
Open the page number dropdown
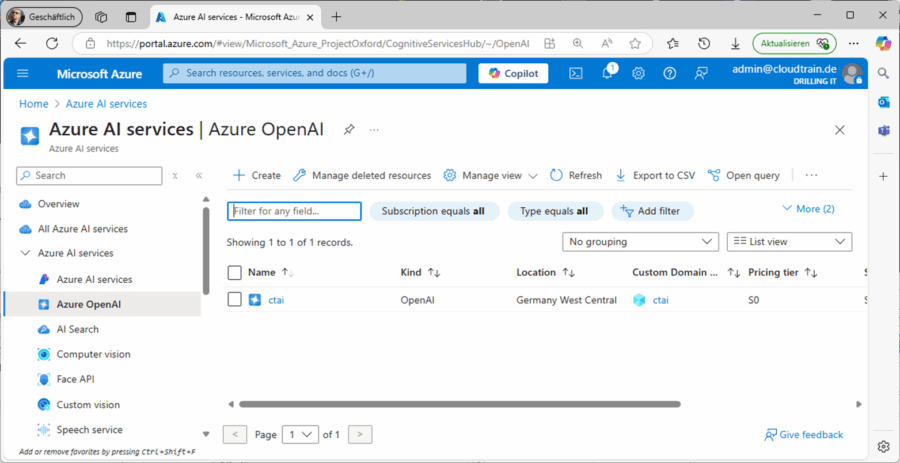(300, 434)
